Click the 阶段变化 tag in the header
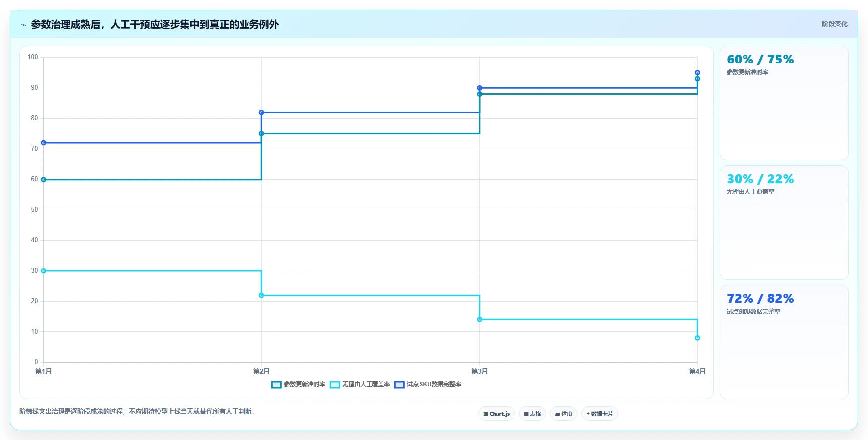The width and height of the screenshot is (868, 440). pos(834,24)
